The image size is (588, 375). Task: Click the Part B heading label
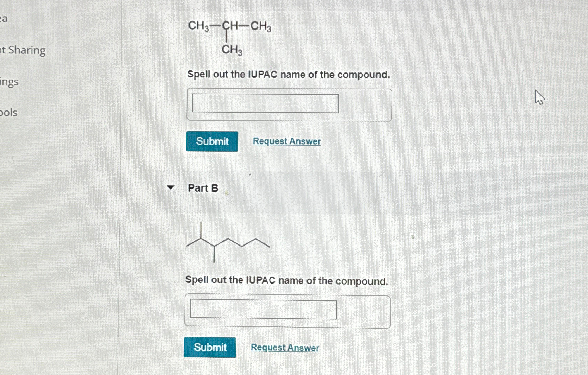(203, 188)
